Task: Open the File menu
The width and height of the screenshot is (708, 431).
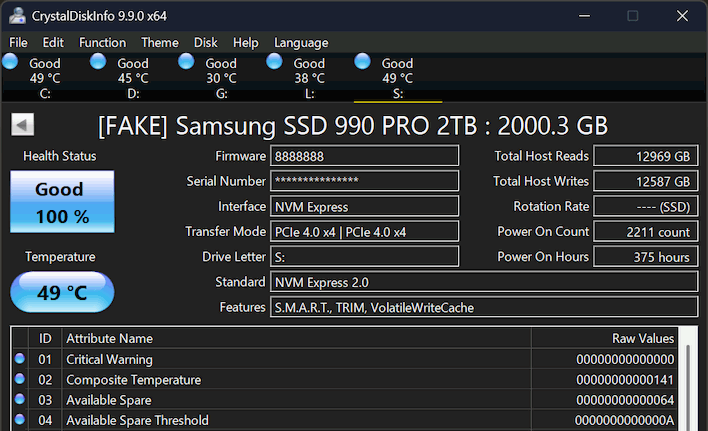Action: (x=19, y=42)
